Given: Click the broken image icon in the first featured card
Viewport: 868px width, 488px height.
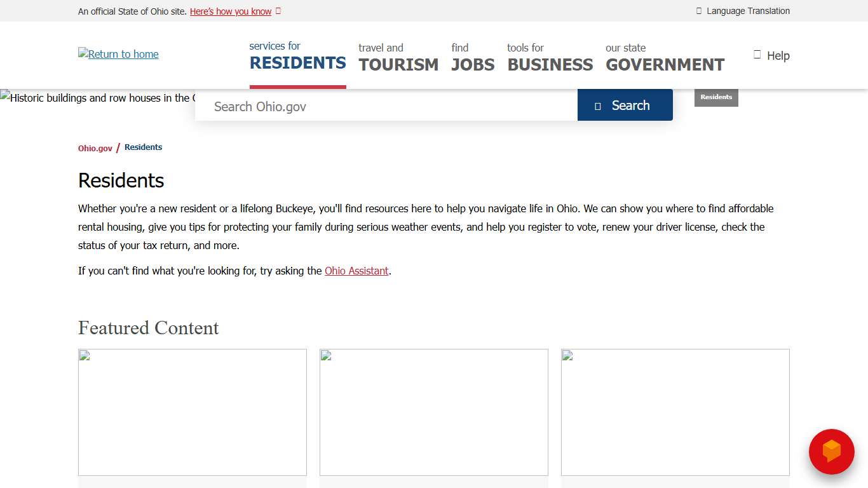Looking at the screenshot, I should (x=84, y=356).
